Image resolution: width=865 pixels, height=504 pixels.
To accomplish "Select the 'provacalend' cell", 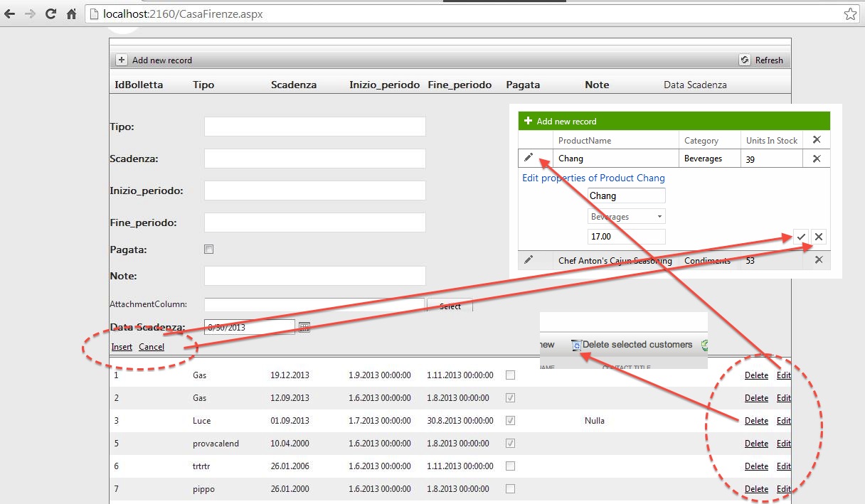I will pos(216,444).
